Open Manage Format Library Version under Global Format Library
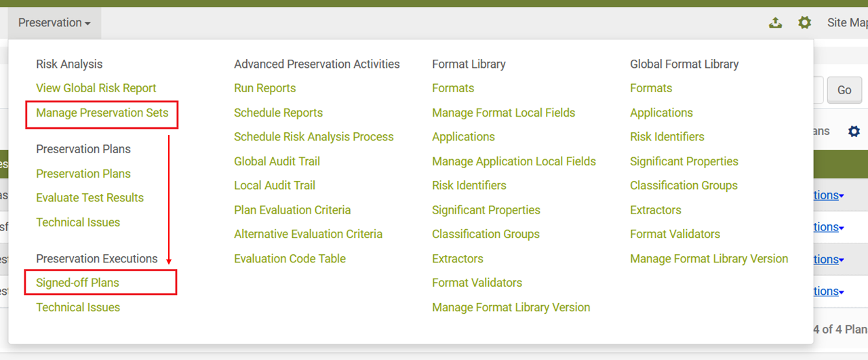 click(x=709, y=259)
